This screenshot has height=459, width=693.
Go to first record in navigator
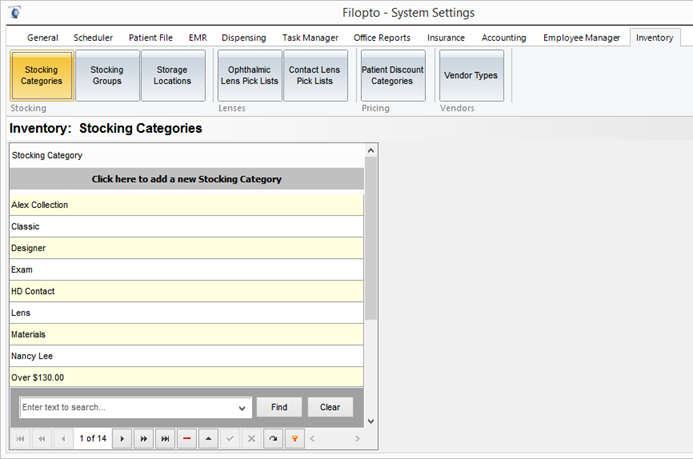coord(20,439)
